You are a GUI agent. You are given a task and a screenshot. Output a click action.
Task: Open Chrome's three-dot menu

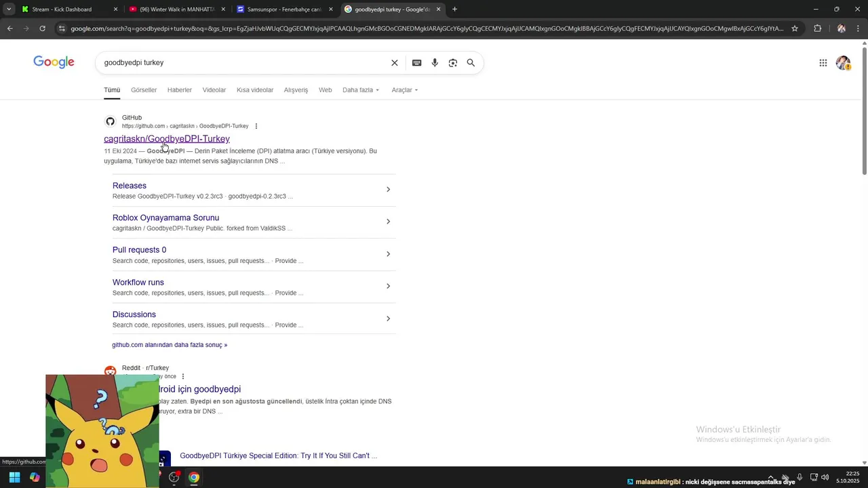tap(859, 28)
